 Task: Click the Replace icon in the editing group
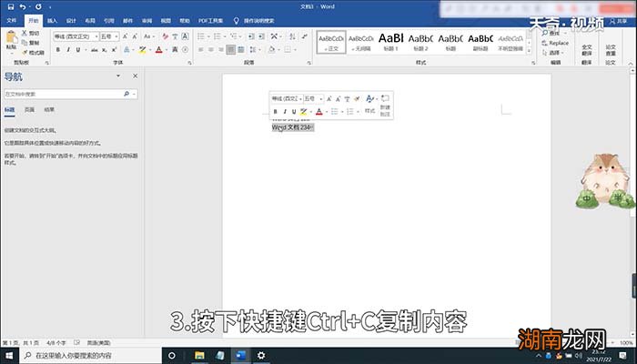556,43
